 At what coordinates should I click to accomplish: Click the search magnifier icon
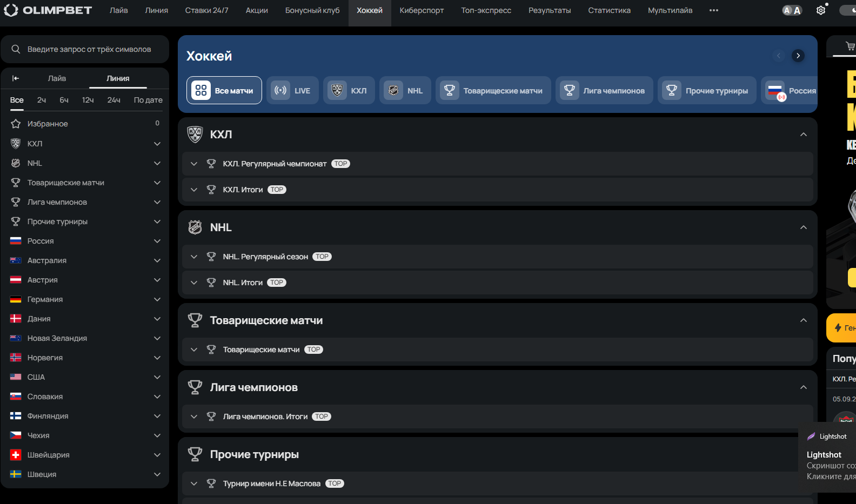(x=16, y=49)
